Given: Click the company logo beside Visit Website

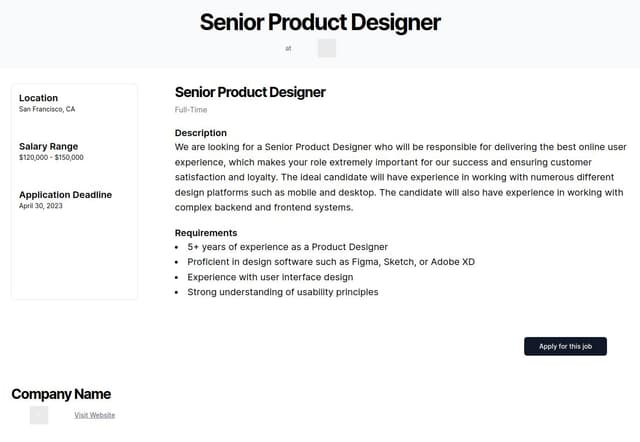Looking at the screenshot, I should pos(39,415).
